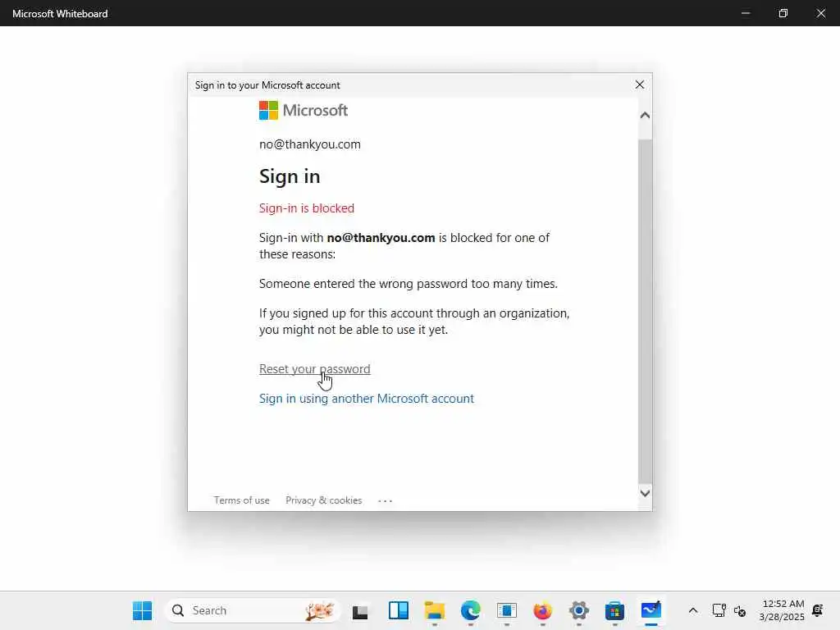Close the Microsoft Whiteboard window

coord(820,13)
